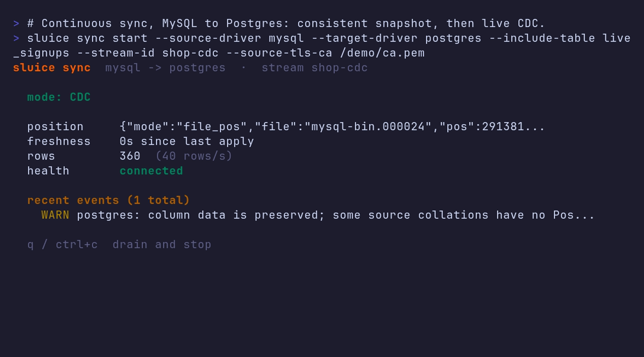This screenshot has width=644, height=357.
Task: Select the 'stream shop-cdc' label
Action: click(315, 67)
